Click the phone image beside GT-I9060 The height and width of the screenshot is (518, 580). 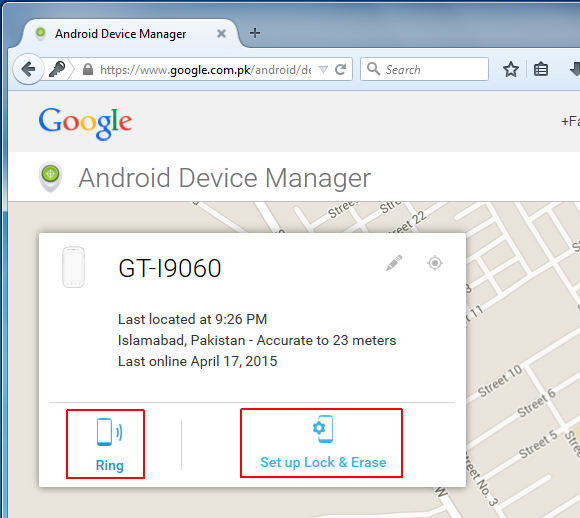click(74, 267)
